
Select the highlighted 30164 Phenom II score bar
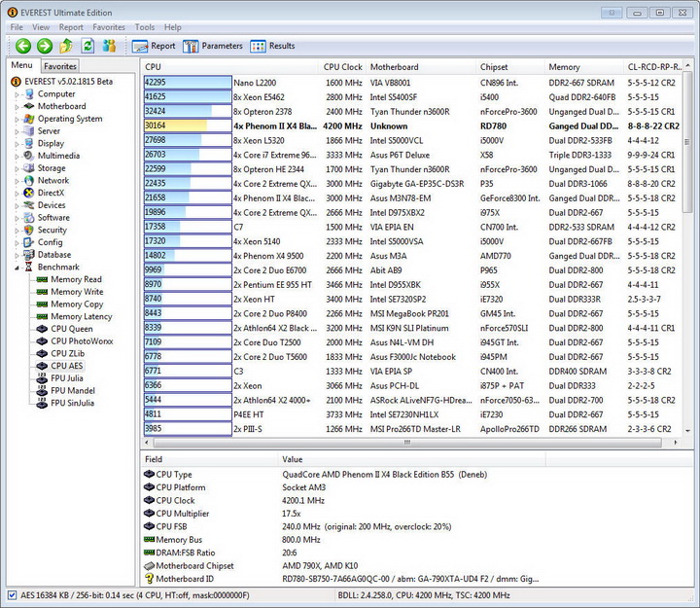(x=188, y=126)
